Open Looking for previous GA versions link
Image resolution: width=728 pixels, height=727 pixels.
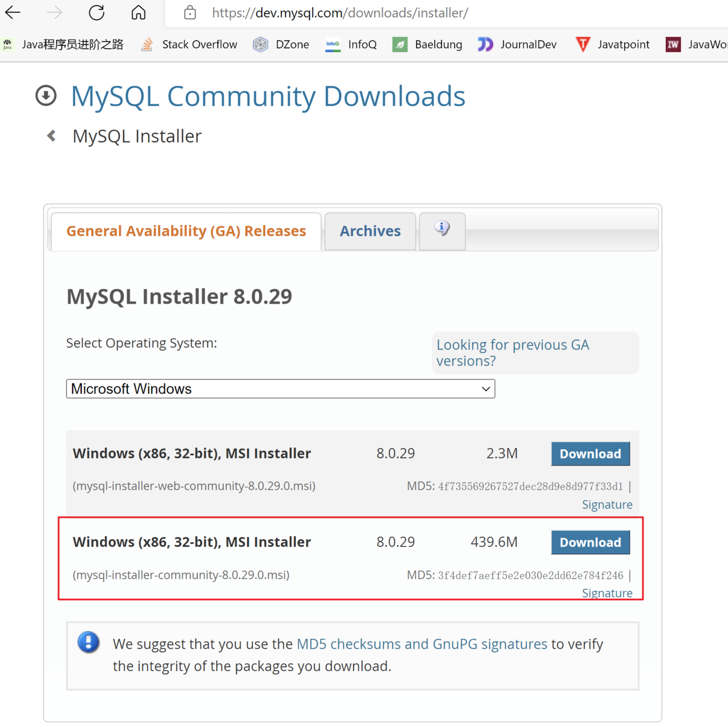pyautogui.click(x=513, y=352)
